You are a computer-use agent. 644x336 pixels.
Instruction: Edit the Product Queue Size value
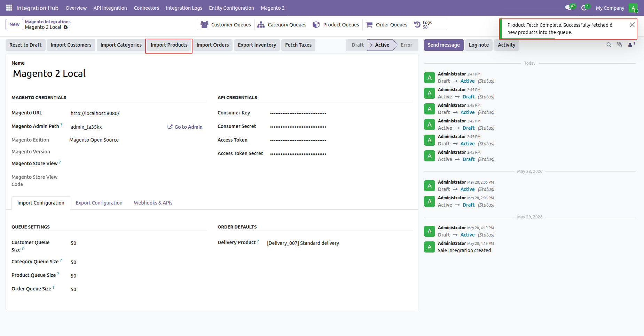point(138,276)
